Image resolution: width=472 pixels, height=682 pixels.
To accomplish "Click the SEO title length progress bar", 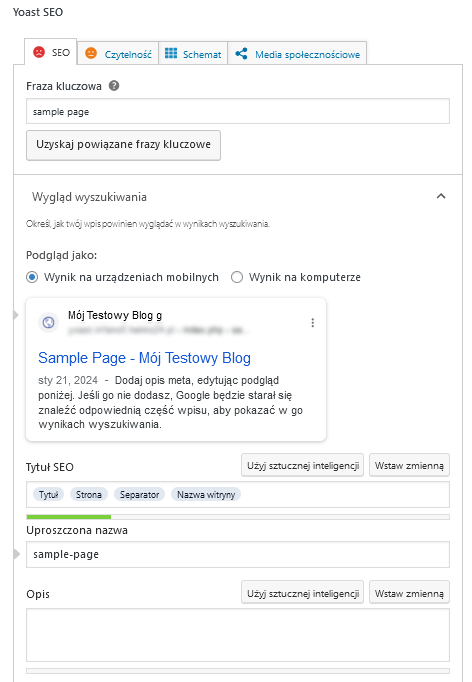I will pyautogui.click(x=238, y=517).
